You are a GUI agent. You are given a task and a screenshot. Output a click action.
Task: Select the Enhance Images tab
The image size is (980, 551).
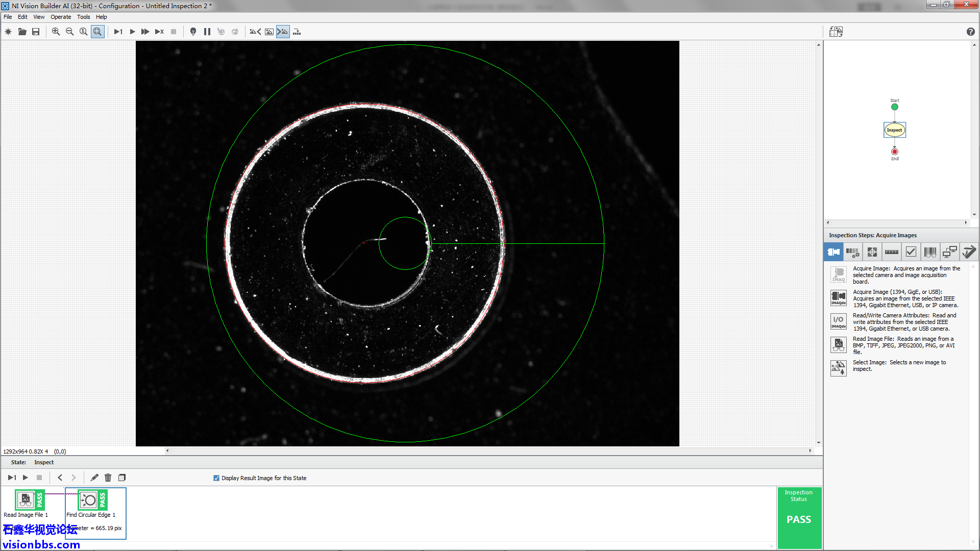point(852,252)
